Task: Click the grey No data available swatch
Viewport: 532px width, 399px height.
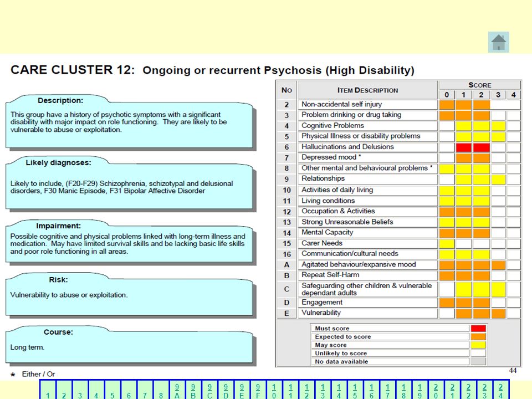Action: [478, 361]
